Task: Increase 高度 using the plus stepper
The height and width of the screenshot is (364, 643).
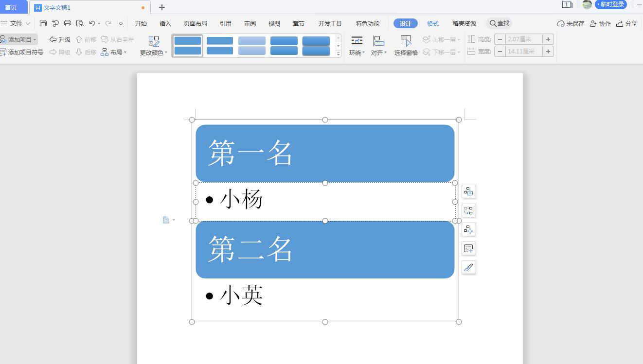Action: click(548, 39)
